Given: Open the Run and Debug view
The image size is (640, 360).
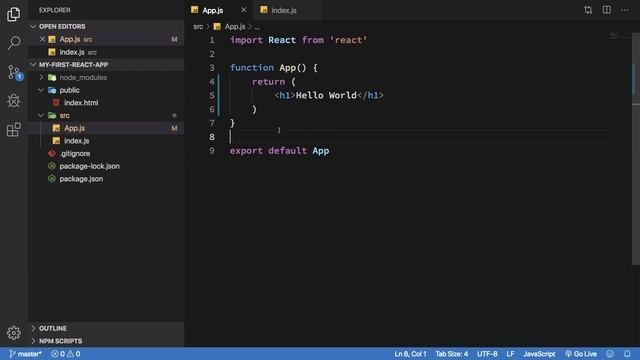Looking at the screenshot, I should coord(13,101).
